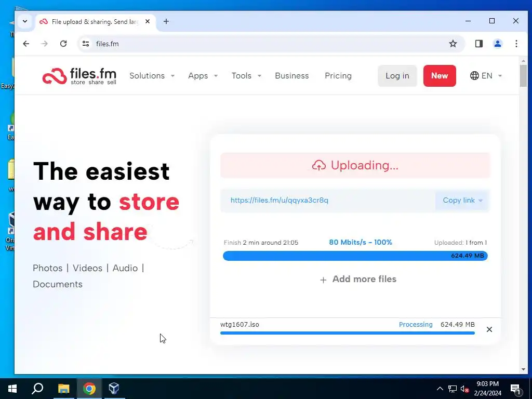This screenshot has width=532, height=399.
Task: Click the browser forward arrow
Action: point(45,44)
